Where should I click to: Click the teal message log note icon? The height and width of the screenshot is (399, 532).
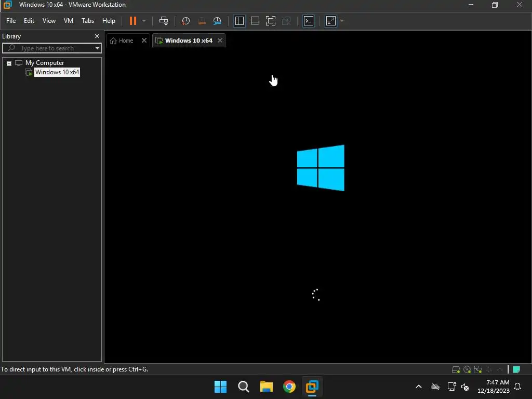[516, 369]
